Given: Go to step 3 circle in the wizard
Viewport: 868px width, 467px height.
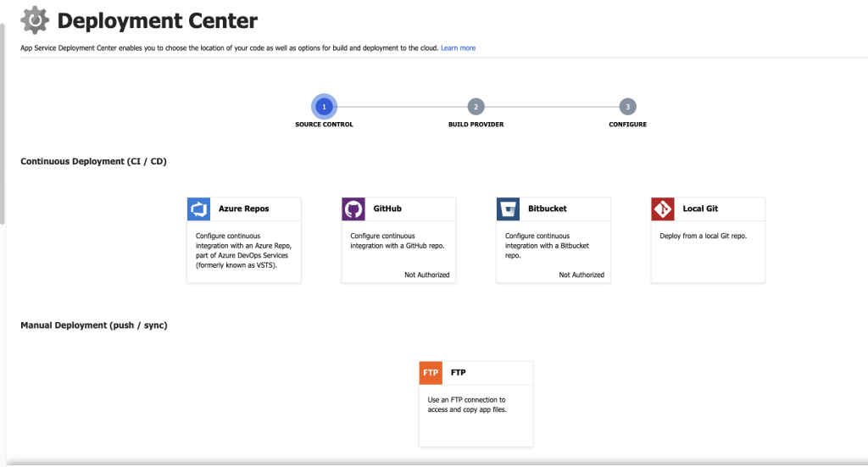Looking at the screenshot, I should [x=627, y=107].
